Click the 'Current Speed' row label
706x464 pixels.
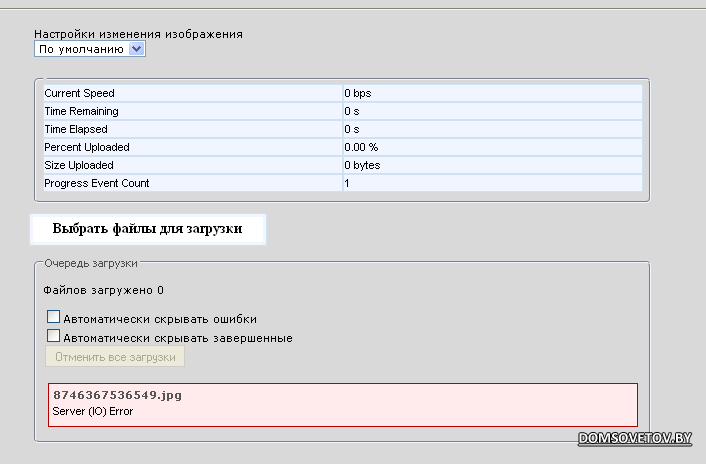79,93
